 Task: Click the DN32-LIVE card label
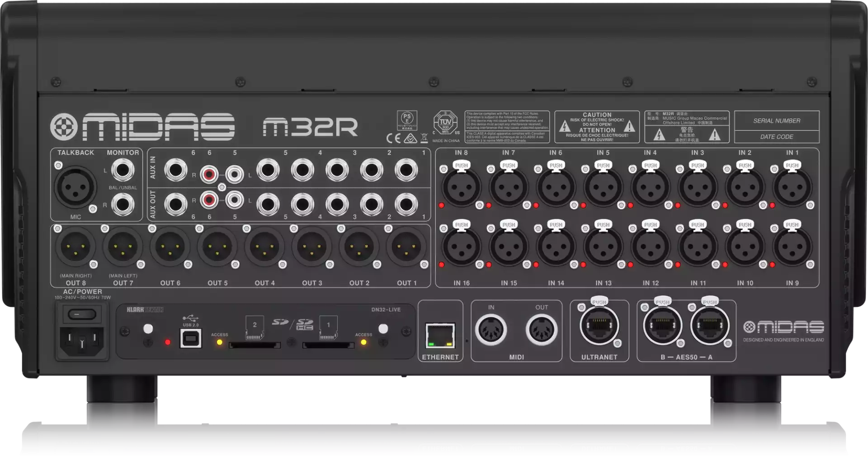386,310
